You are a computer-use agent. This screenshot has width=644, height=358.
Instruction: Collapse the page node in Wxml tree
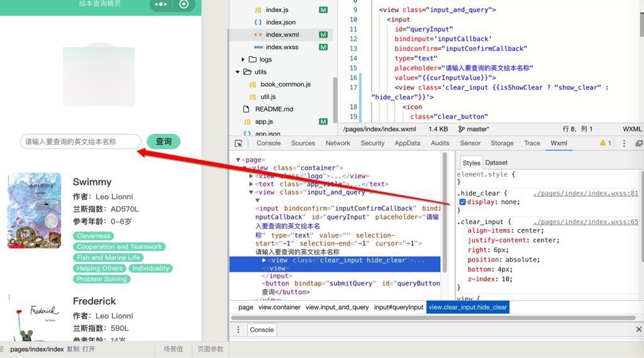coord(238,160)
